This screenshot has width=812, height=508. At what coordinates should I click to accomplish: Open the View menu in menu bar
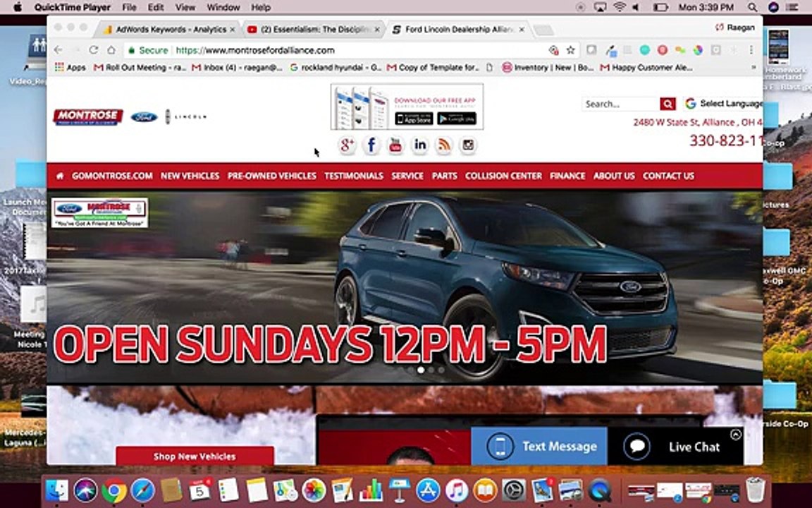[x=185, y=7]
